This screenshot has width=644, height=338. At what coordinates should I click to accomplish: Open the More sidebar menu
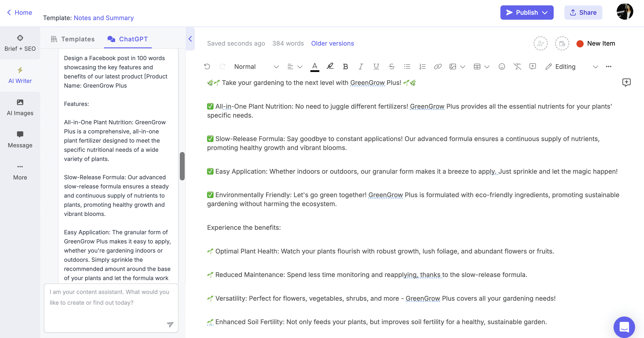tap(20, 172)
